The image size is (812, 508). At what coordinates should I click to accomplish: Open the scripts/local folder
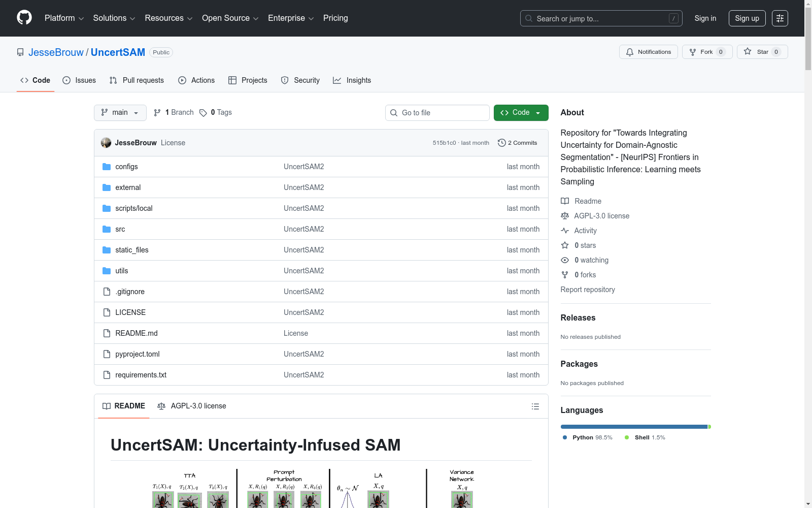coord(134,208)
